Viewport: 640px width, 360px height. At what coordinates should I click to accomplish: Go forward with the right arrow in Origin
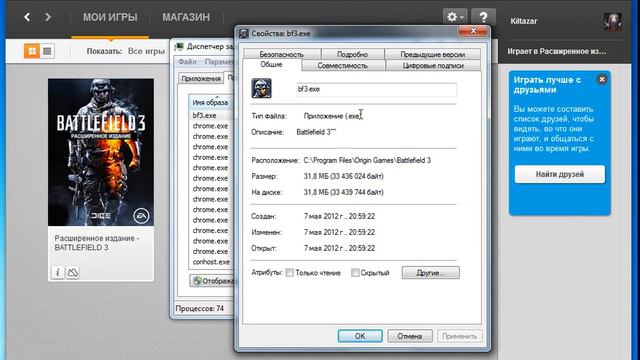(x=48, y=17)
